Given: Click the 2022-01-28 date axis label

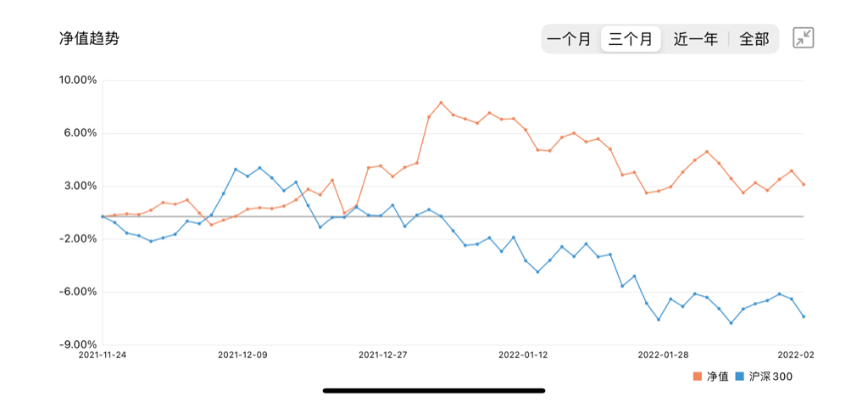Looking at the screenshot, I should coord(664,355).
